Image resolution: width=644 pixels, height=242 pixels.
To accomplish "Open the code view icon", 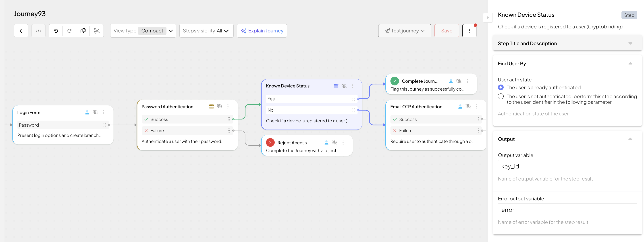I will 38,31.
